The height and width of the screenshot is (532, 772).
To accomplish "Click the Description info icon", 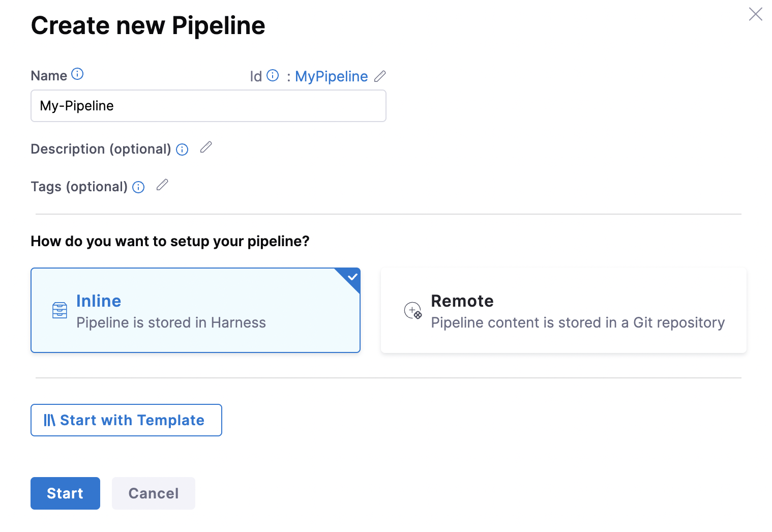I will [182, 150].
